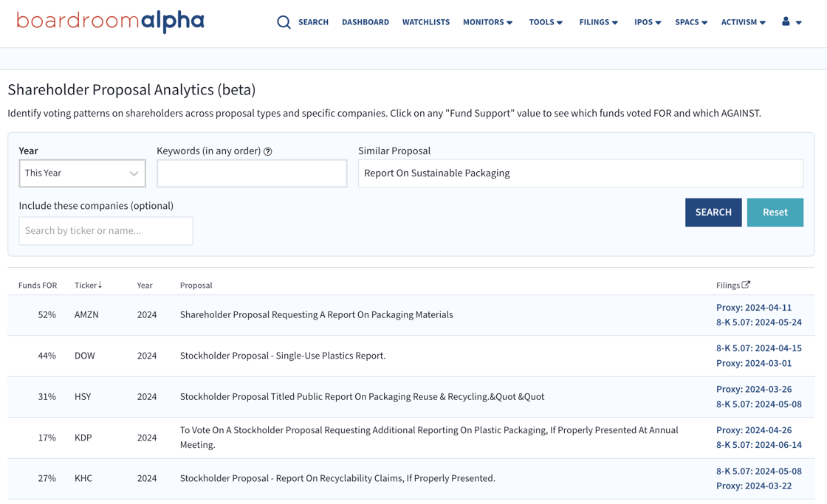This screenshot has height=504, width=827.
Task: Click the blue SEARCH button
Action: coord(713,212)
